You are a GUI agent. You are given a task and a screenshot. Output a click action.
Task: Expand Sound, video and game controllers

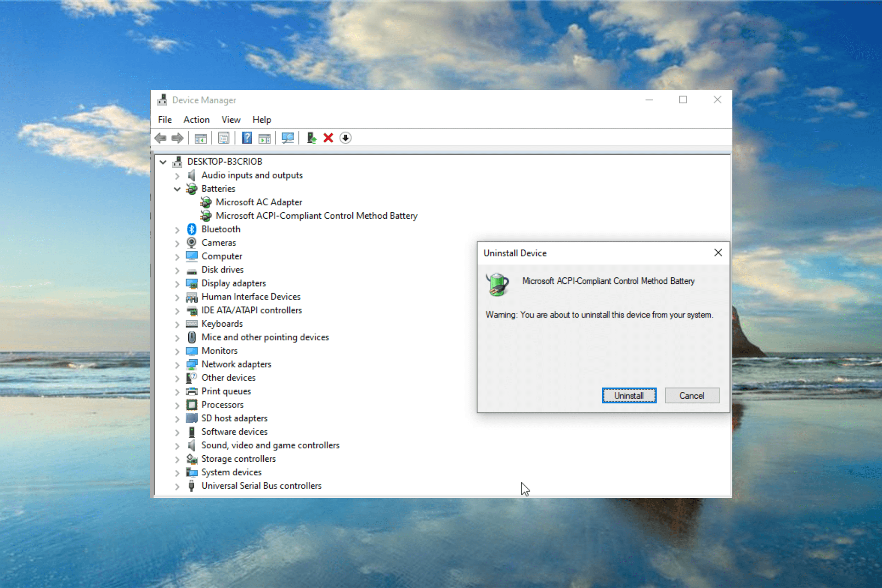(x=177, y=446)
